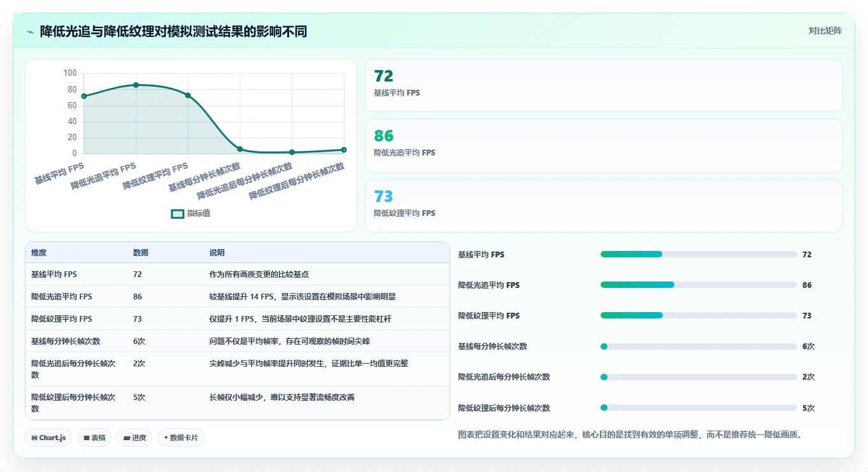Click the 72 基线平均 FPS stat card
The width and height of the screenshot is (868, 472).
click(604, 85)
